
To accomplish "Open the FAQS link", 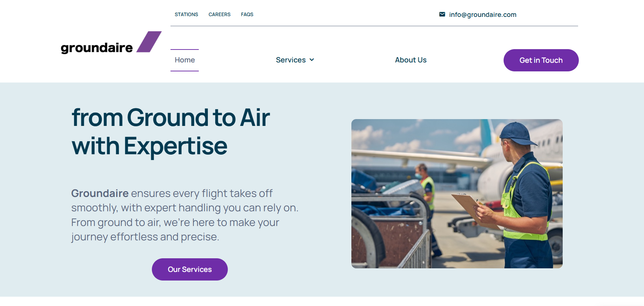I will click(x=247, y=14).
